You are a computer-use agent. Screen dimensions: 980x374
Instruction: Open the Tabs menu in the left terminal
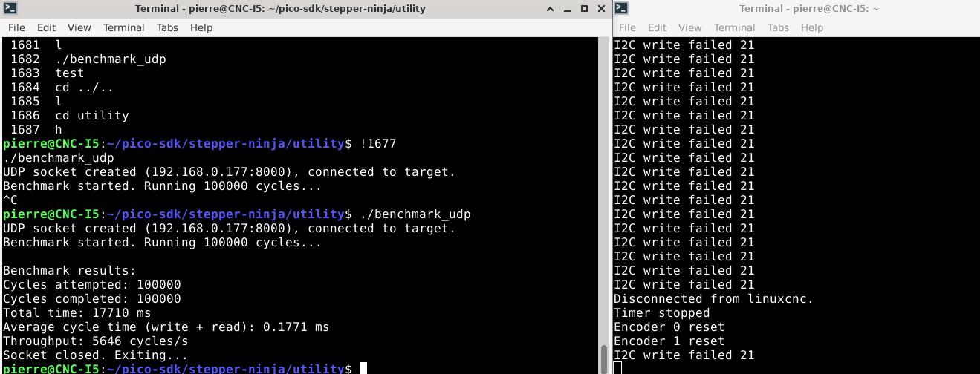tap(167, 27)
